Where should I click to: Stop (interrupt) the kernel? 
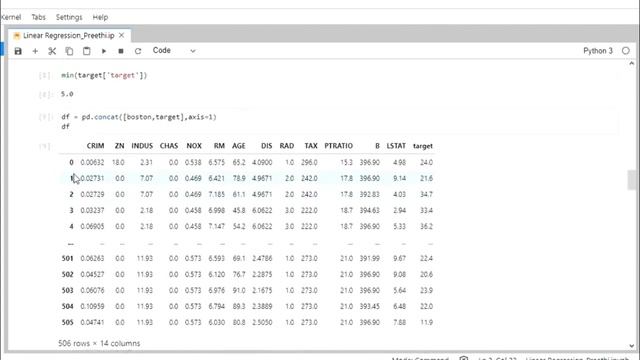[121, 51]
